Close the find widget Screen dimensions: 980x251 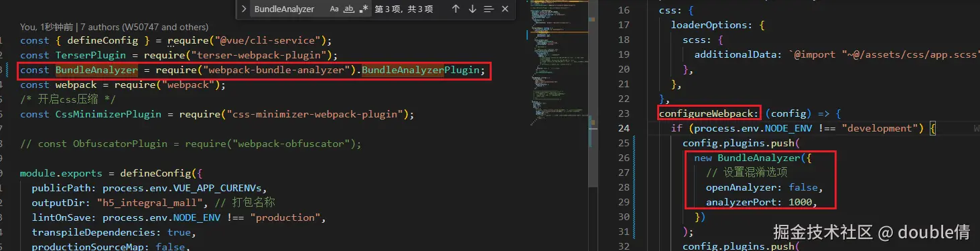click(x=505, y=9)
